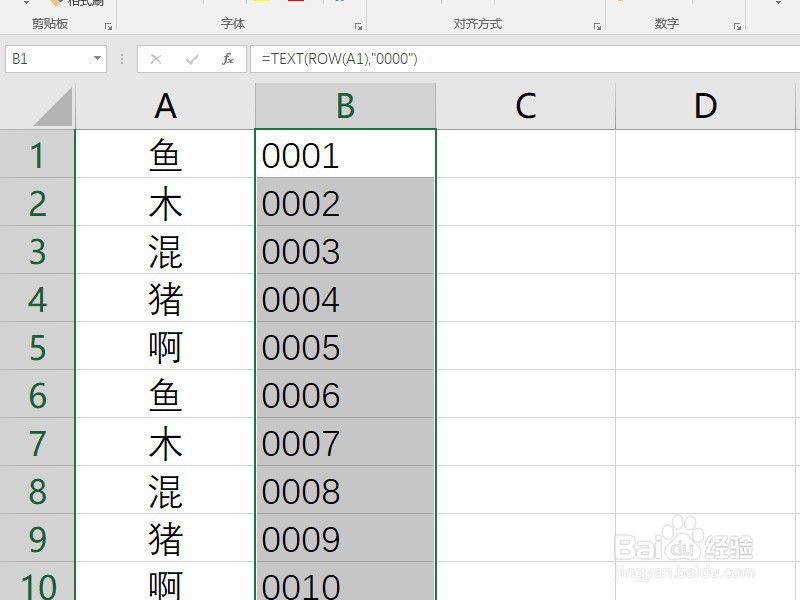Select row 9 header
This screenshot has height=600, width=800.
pos(37,538)
